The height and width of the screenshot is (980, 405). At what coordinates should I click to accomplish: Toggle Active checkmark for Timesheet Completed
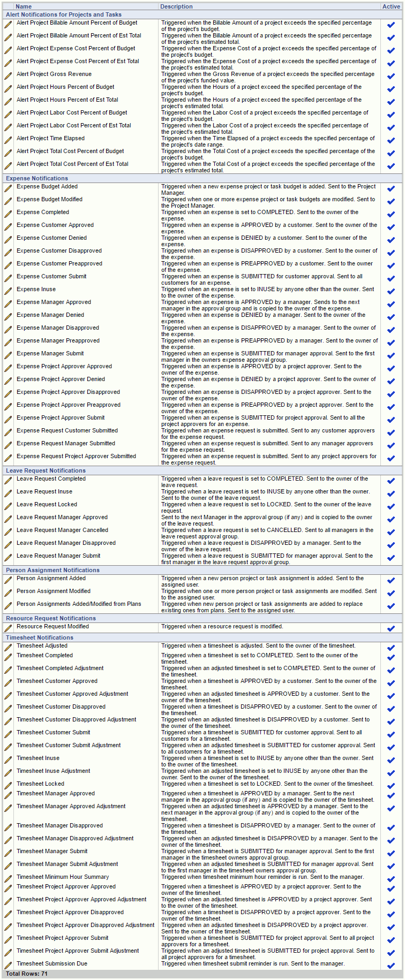pyautogui.click(x=391, y=657)
